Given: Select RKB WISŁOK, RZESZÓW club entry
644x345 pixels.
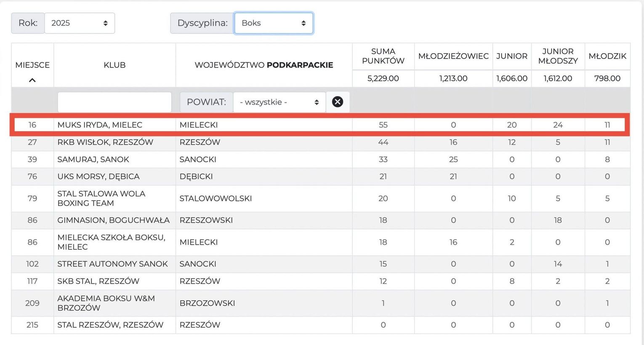Looking at the screenshot, I should [x=105, y=142].
